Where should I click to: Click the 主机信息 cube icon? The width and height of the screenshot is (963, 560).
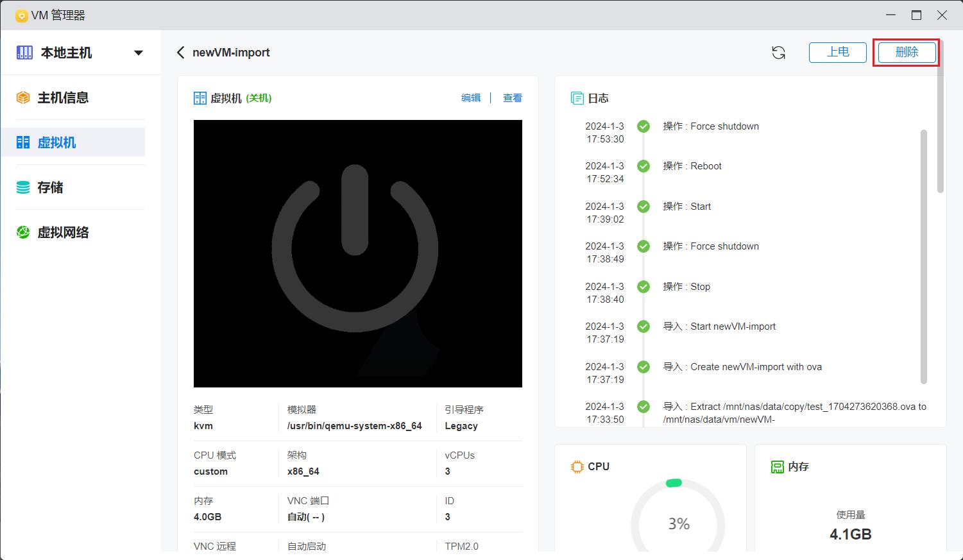point(23,98)
